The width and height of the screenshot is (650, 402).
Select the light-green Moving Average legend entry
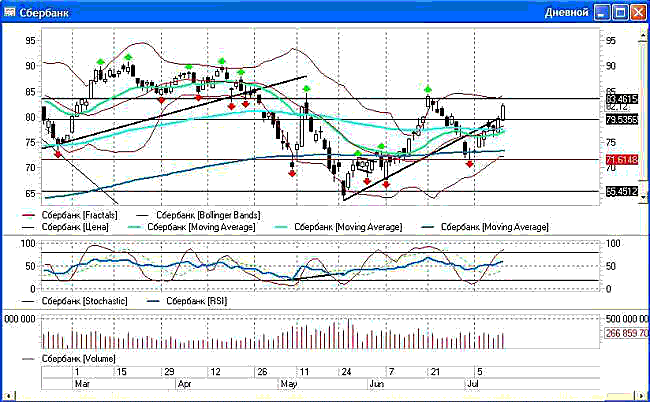(191, 227)
